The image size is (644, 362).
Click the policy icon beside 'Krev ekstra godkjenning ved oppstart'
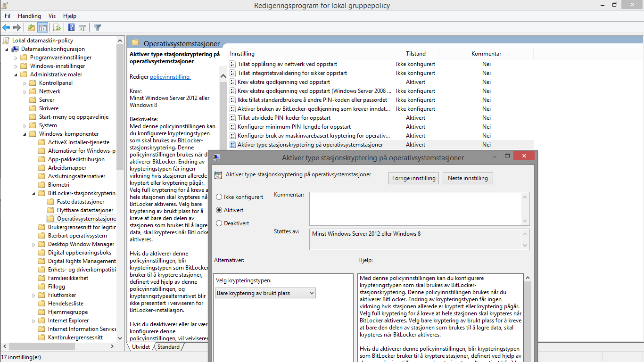[x=232, y=82]
